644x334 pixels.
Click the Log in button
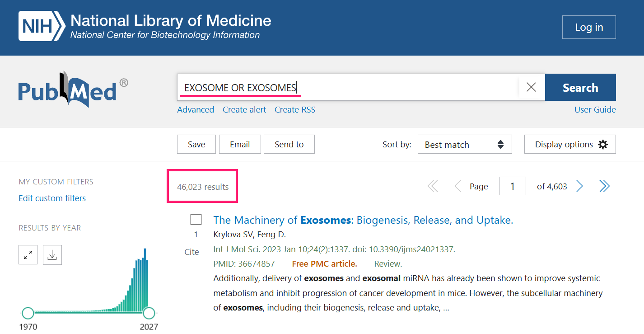tap(589, 27)
